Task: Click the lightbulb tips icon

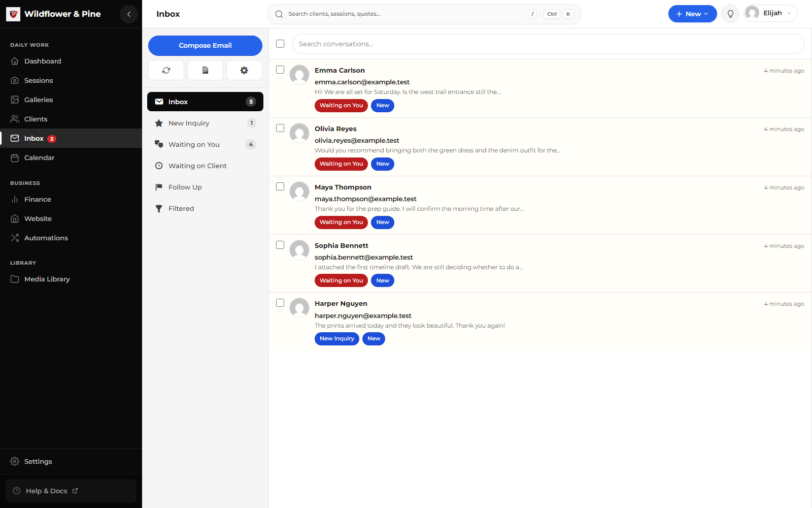Action: (x=730, y=14)
